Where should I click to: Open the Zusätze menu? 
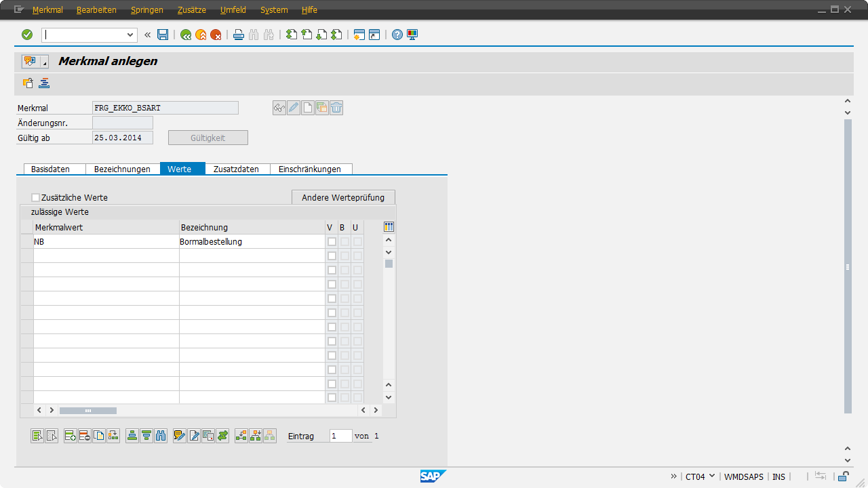(191, 10)
